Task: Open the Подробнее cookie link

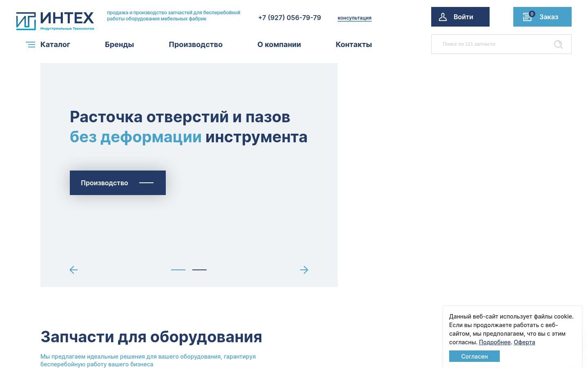Action: 494,342
